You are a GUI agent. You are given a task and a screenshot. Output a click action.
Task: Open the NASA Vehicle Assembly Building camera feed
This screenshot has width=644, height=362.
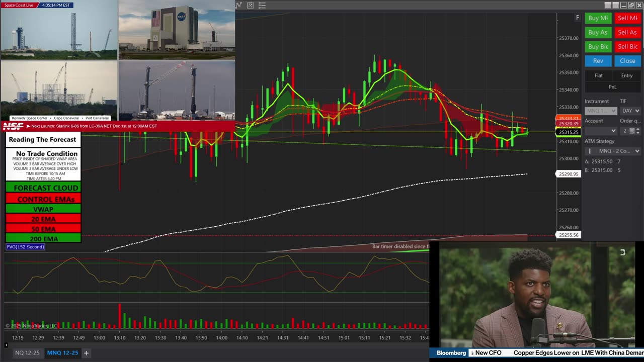(177, 30)
